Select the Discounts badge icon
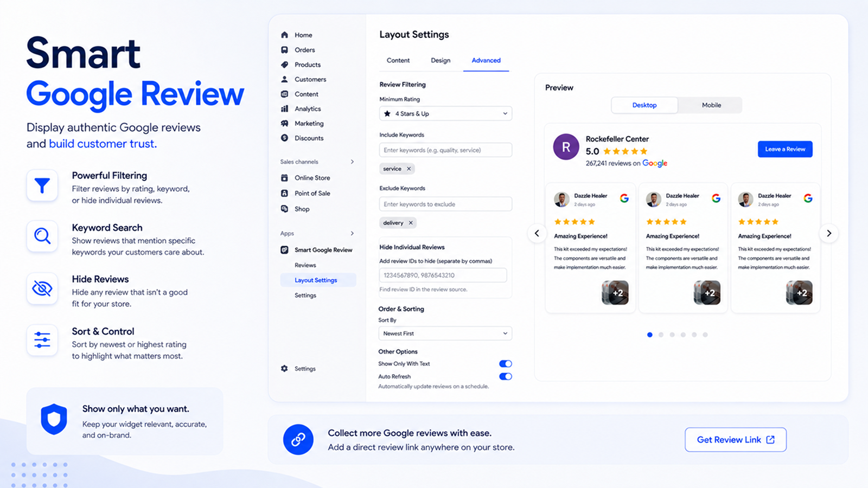 pos(284,138)
